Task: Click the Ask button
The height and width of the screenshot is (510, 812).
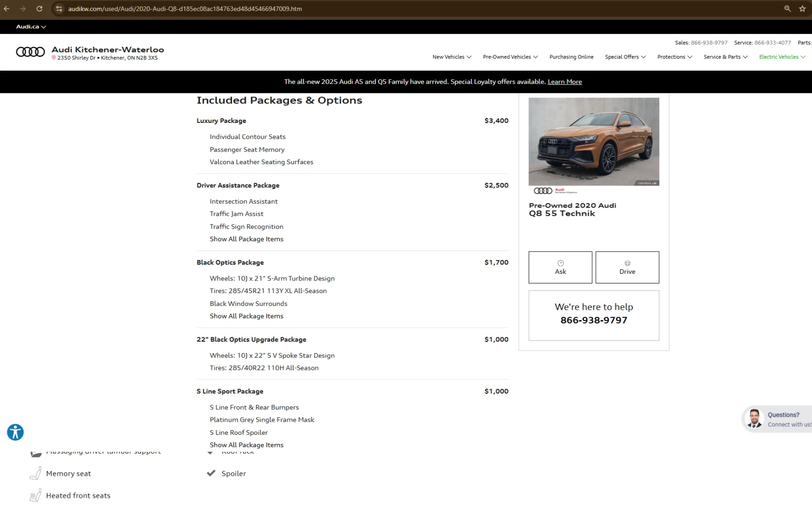Action: pyautogui.click(x=560, y=267)
